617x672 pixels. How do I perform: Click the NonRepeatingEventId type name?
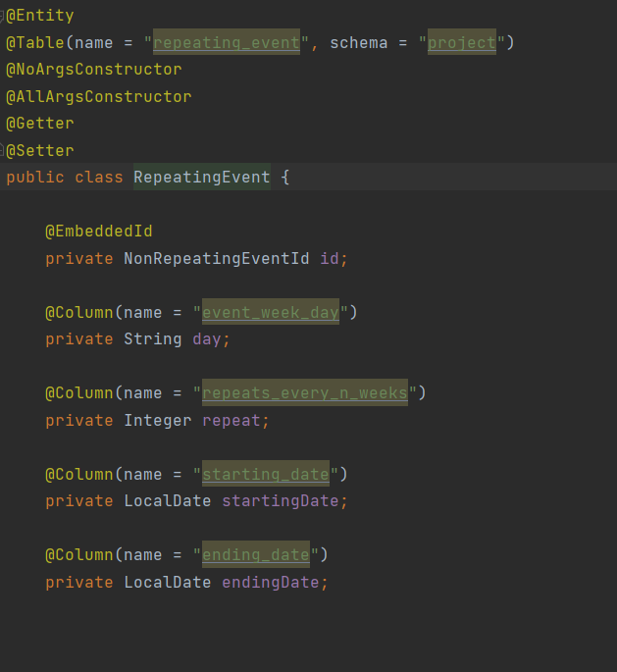point(216,258)
